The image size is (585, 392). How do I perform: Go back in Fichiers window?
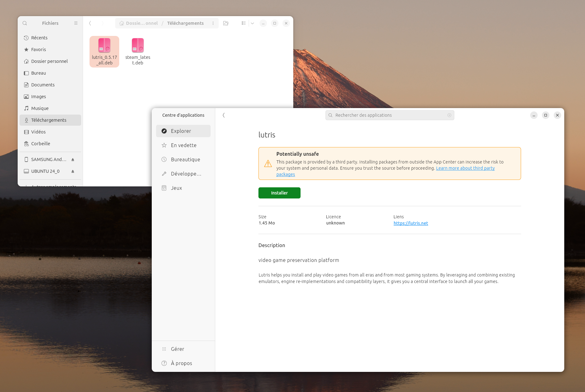[90, 23]
